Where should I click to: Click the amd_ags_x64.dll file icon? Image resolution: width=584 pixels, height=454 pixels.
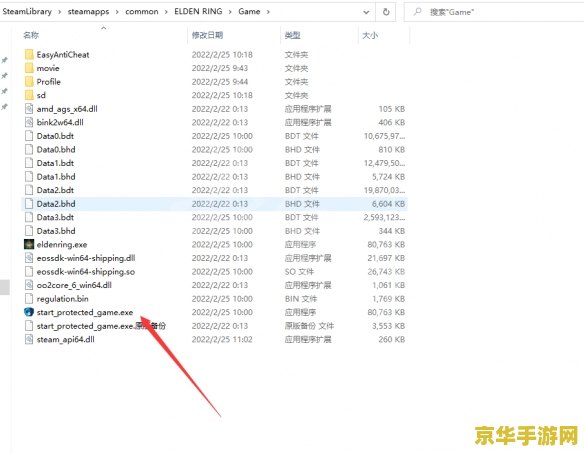(29, 109)
